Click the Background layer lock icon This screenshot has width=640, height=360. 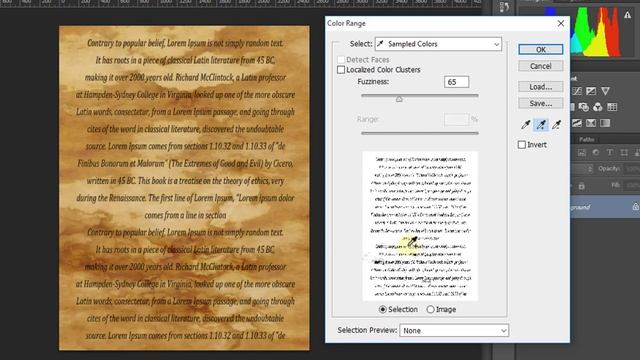click(x=636, y=207)
